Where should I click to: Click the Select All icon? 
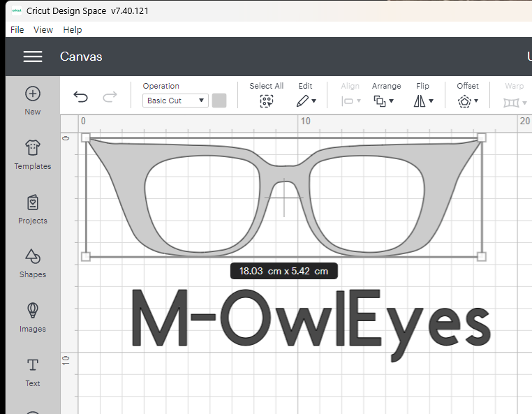(266, 101)
